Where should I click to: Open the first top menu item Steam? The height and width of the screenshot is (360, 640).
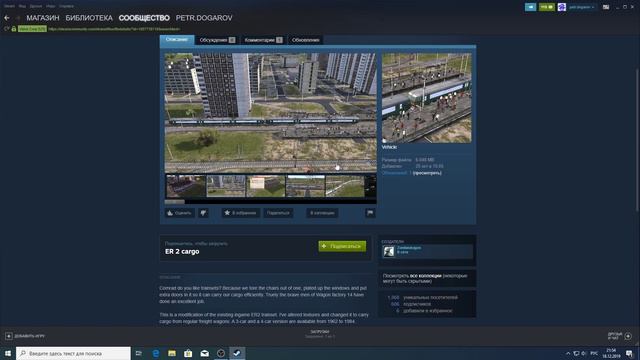coord(9,6)
